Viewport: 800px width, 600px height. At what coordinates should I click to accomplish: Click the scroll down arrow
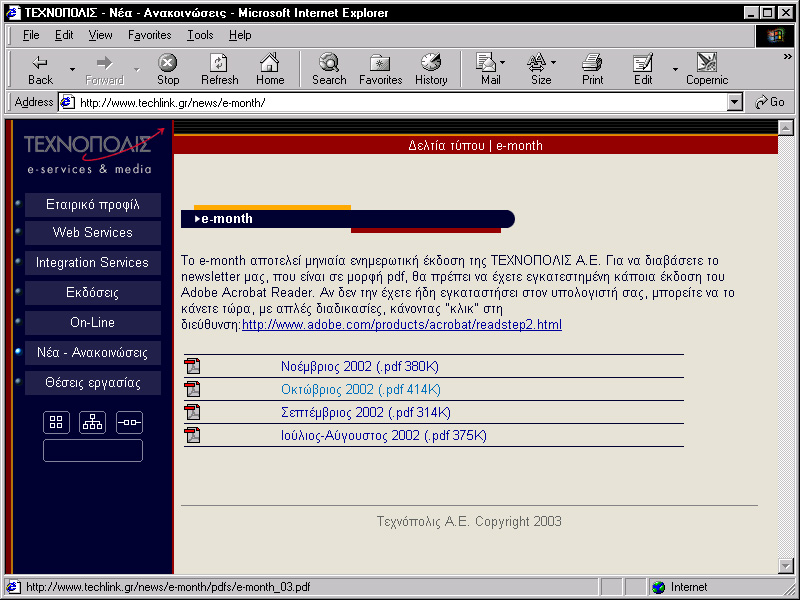coord(786,565)
